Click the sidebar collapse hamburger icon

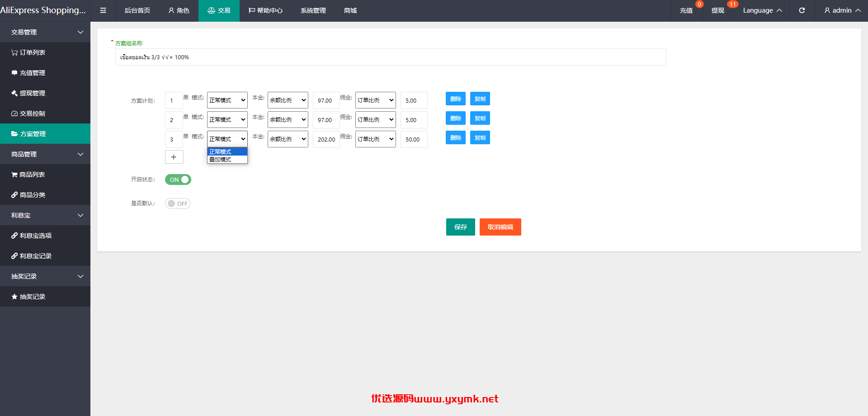click(x=103, y=10)
